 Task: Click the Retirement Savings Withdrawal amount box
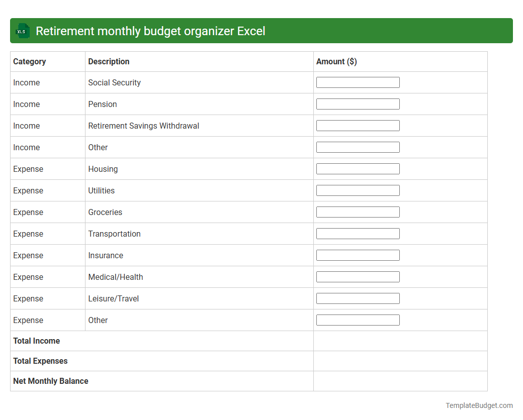(x=358, y=125)
